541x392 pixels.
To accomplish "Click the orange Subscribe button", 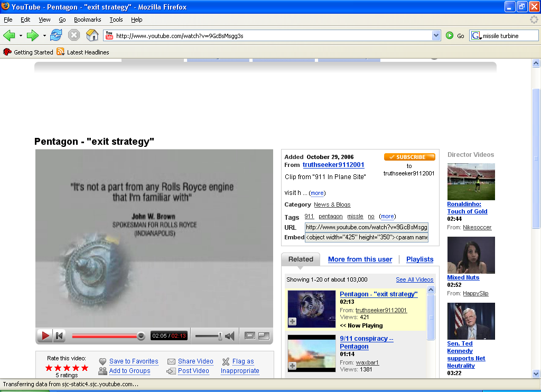I will [409, 157].
